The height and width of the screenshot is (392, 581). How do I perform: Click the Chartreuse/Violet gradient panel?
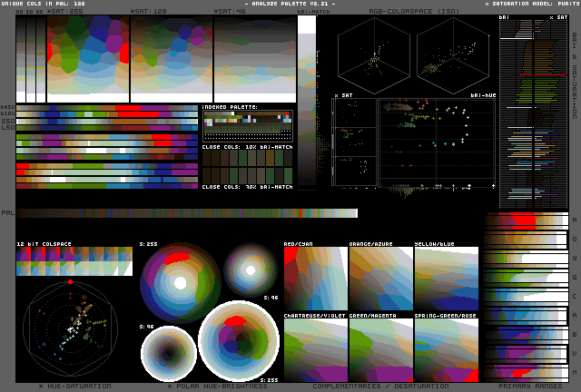(x=315, y=349)
